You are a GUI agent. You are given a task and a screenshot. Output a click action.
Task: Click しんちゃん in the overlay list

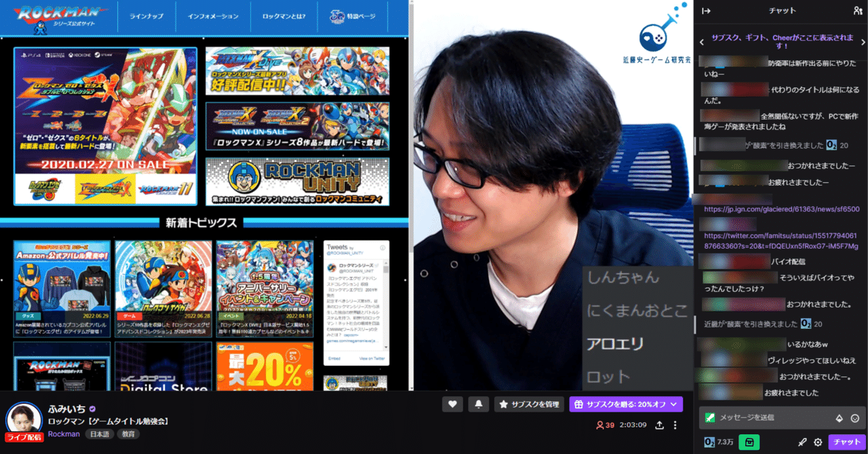623,277
